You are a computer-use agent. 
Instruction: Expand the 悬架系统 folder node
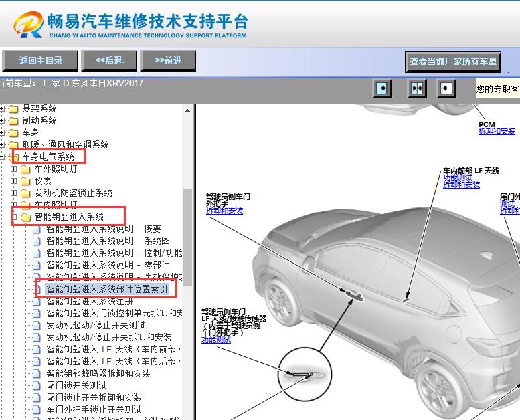click(x=2, y=108)
